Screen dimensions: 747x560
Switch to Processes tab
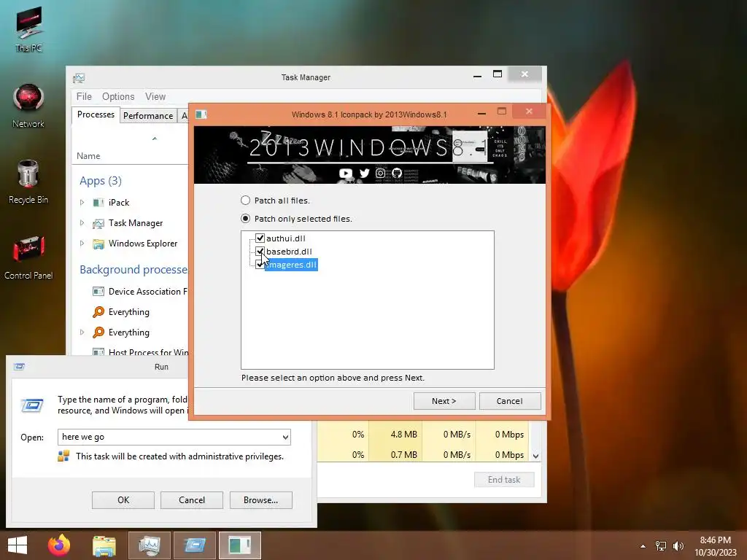[x=96, y=114]
